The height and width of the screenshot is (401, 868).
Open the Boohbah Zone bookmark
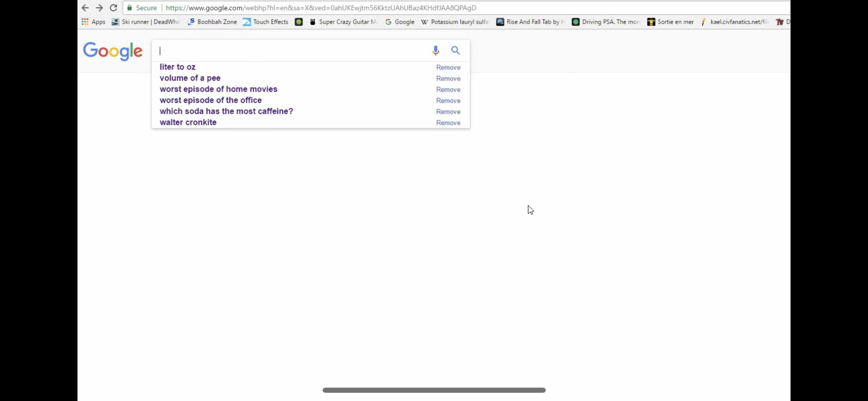(213, 22)
